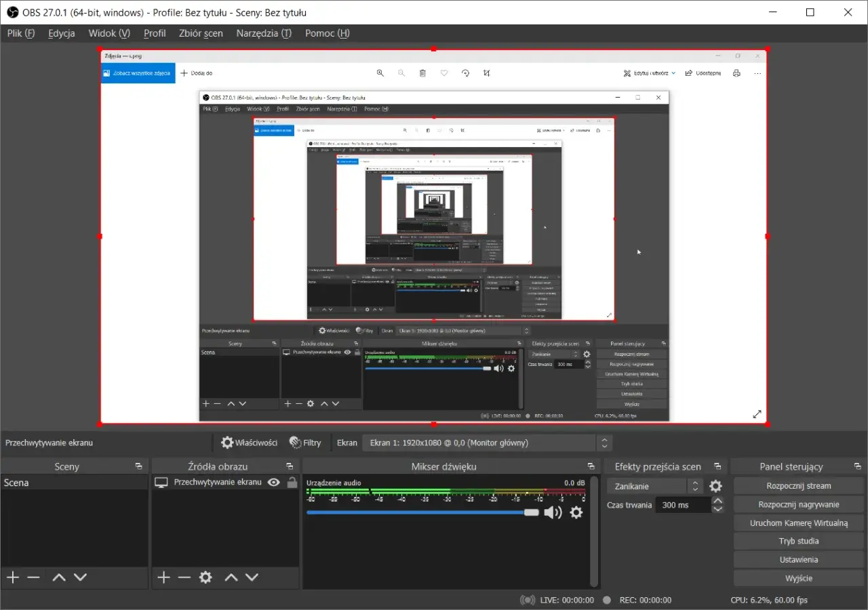Open the transition properties gear next to Zanikanie

coord(715,486)
